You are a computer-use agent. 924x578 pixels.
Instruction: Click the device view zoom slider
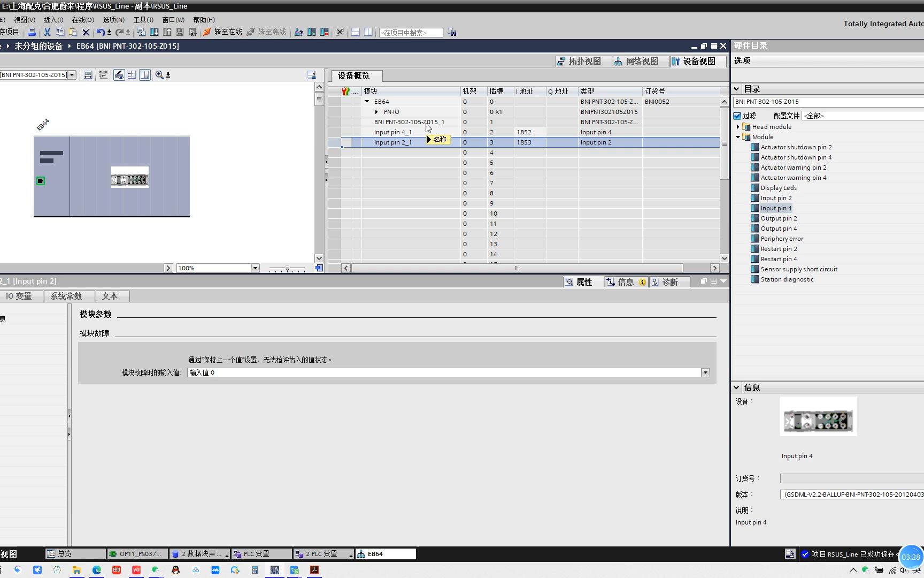point(287,268)
